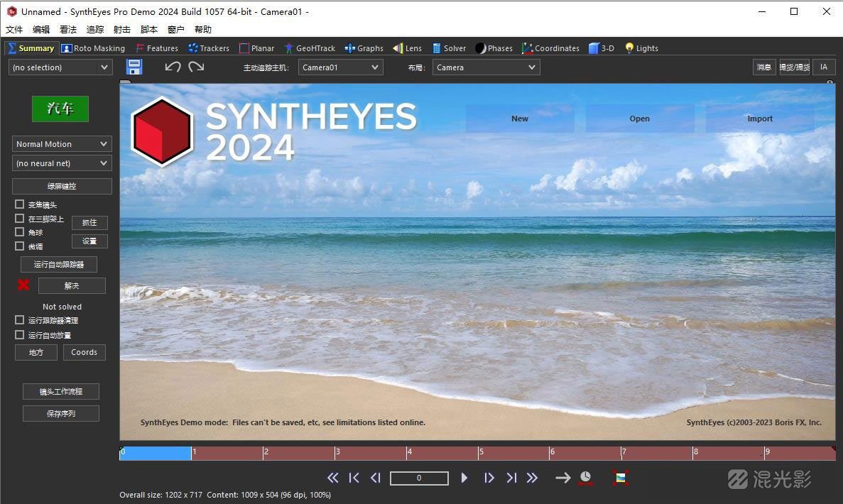Click the 保存序列 save sequence button
Image resolution: width=843 pixels, height=504 pixels.
(61, 414)
